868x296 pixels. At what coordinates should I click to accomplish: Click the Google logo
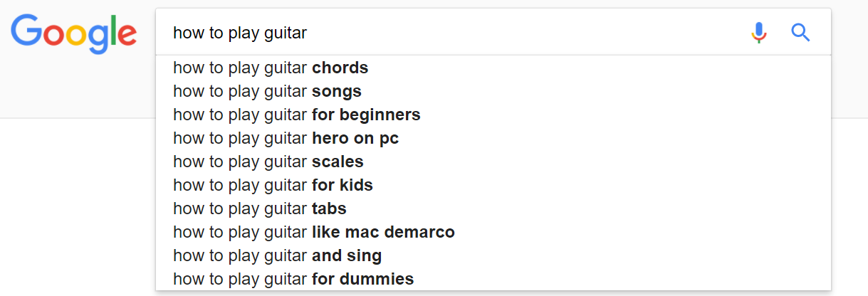coord(73,33)
